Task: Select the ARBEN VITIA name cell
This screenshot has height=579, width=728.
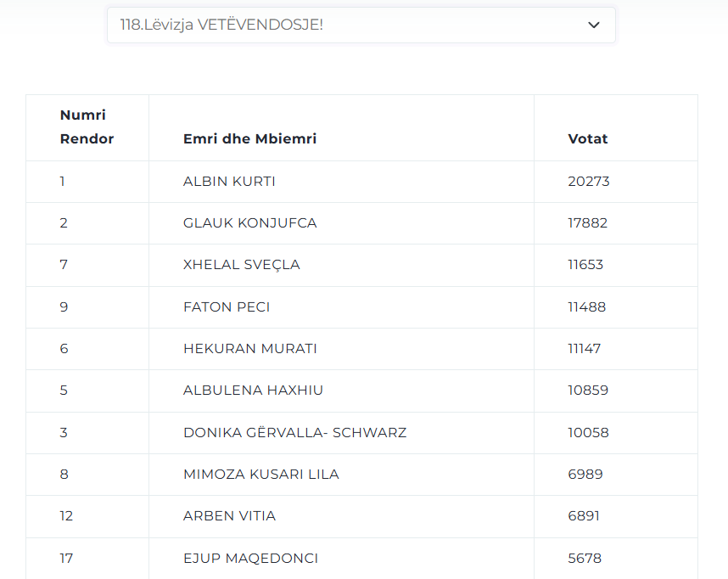Action: coord(341,517)
